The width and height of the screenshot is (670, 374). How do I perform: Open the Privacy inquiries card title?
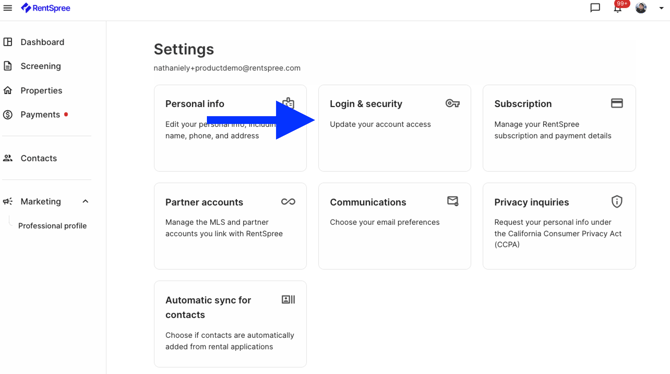tap(532, 202)
